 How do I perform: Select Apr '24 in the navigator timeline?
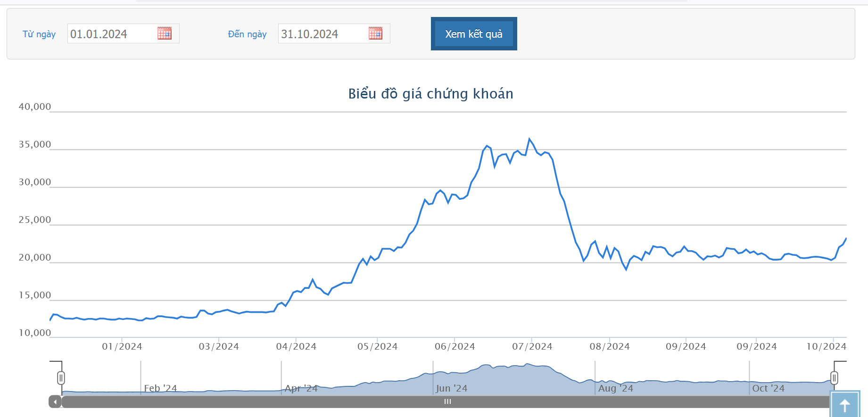click(301, 388)
